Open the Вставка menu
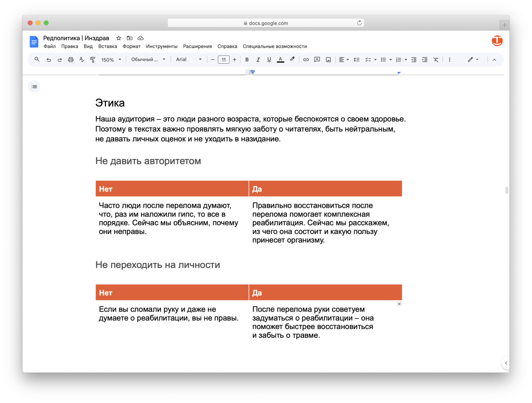The width and height of the screenshot is (532, 403). pos(108,46)
